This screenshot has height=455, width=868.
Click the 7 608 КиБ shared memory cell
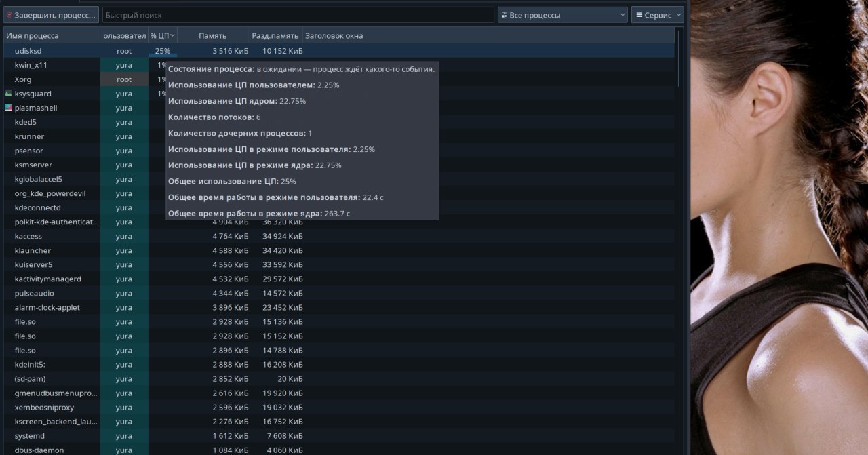[x=285, y=435]
